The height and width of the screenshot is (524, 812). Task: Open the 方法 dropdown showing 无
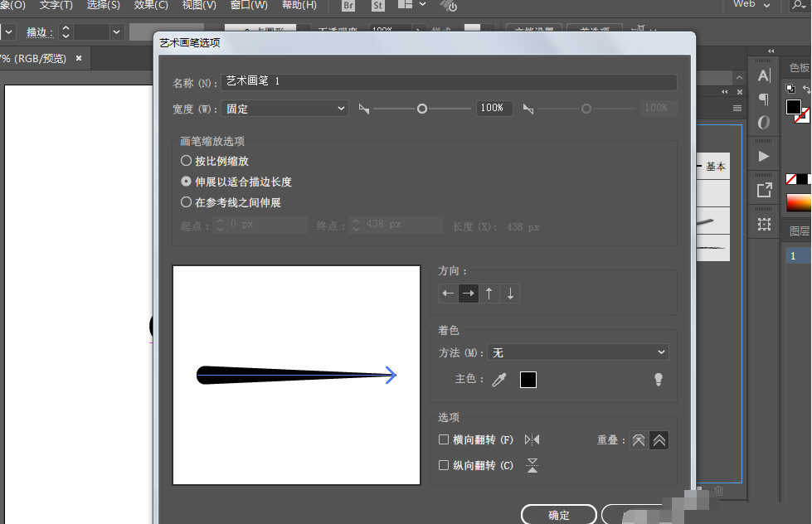pyautogui.click(x=577, y=352)
